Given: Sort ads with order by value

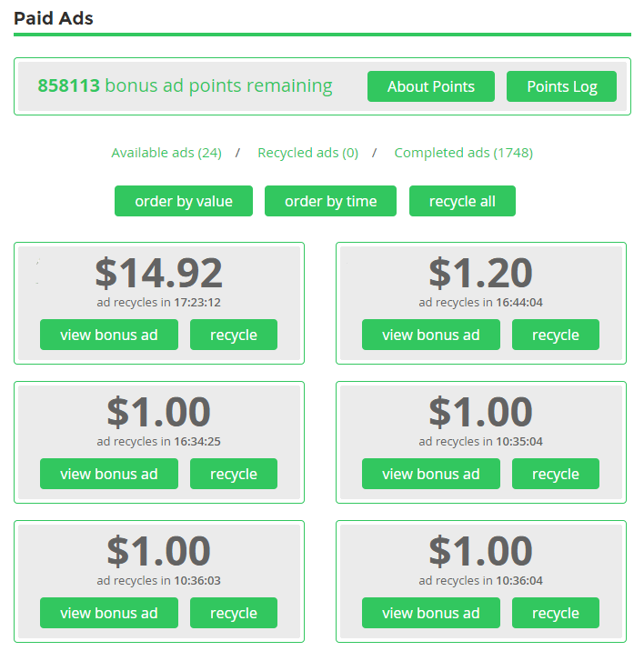Looking at the screenshot, I should [184, 201].
